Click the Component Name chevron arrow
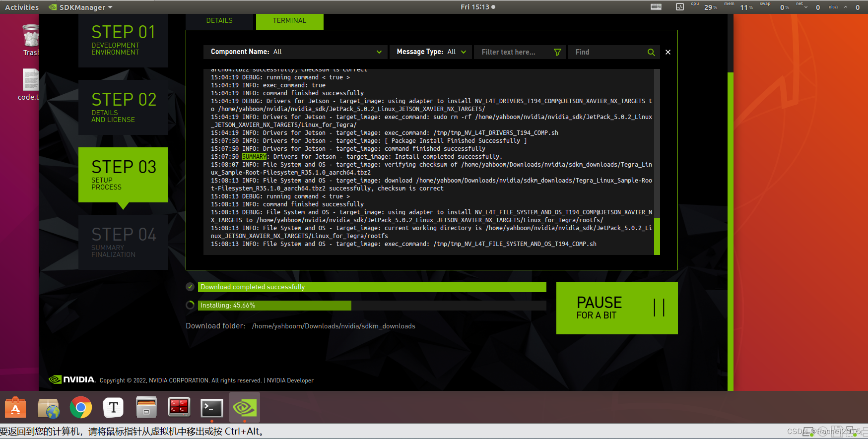 tap(379, 52)
